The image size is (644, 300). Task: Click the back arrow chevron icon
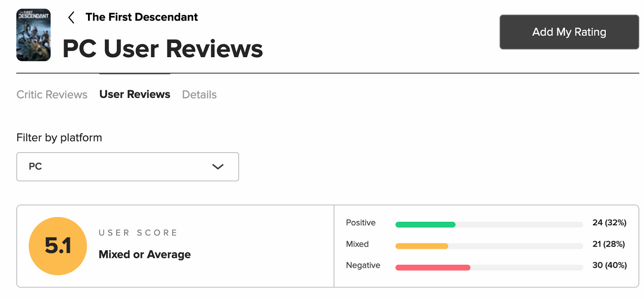point(71,18)
